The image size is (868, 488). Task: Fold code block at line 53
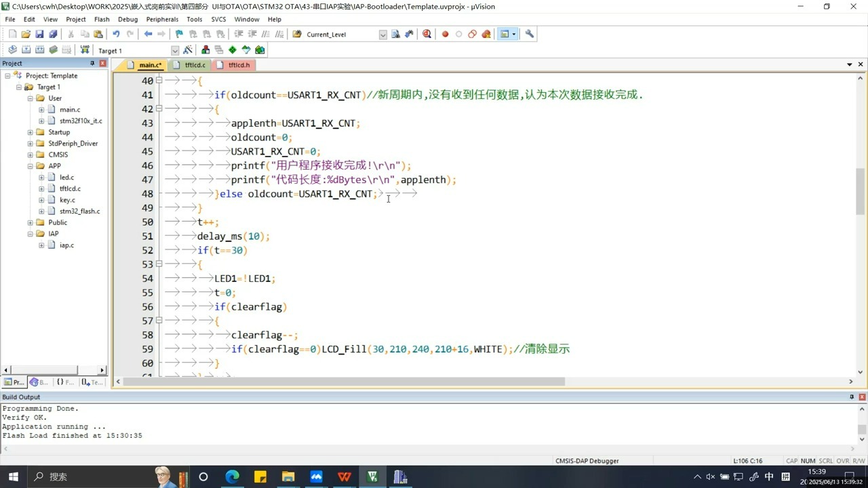[x=159, y=264]
